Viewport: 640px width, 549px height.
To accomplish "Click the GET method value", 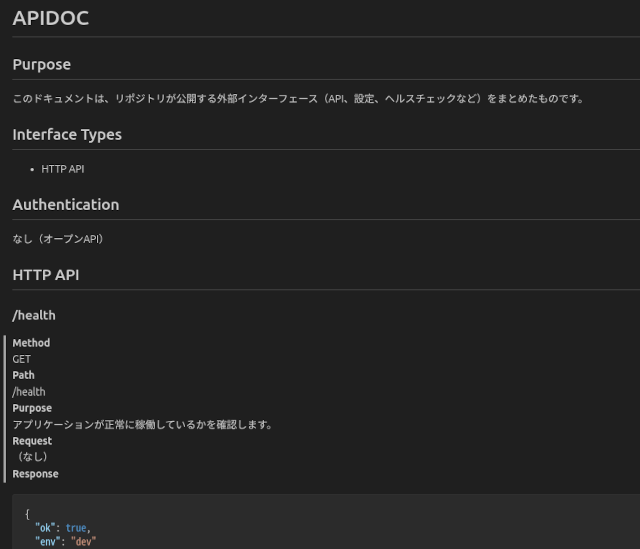I will click(x=22, y=359).
